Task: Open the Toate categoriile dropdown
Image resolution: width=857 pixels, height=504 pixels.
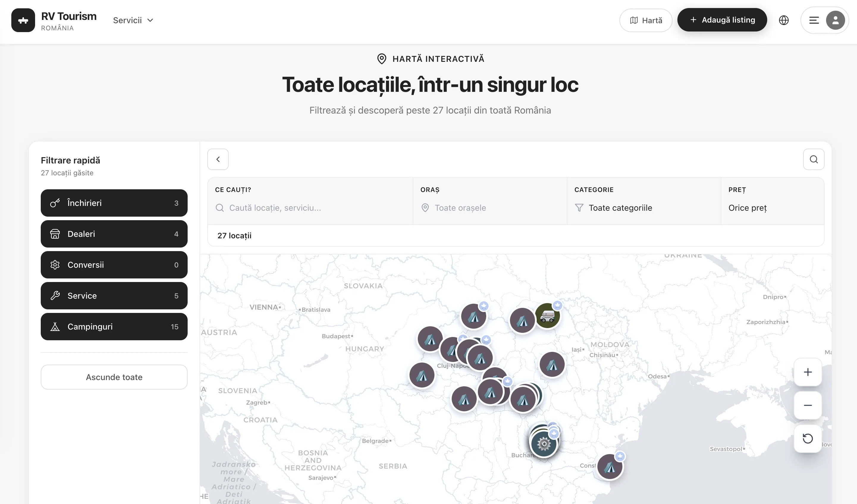Action: 620,208
